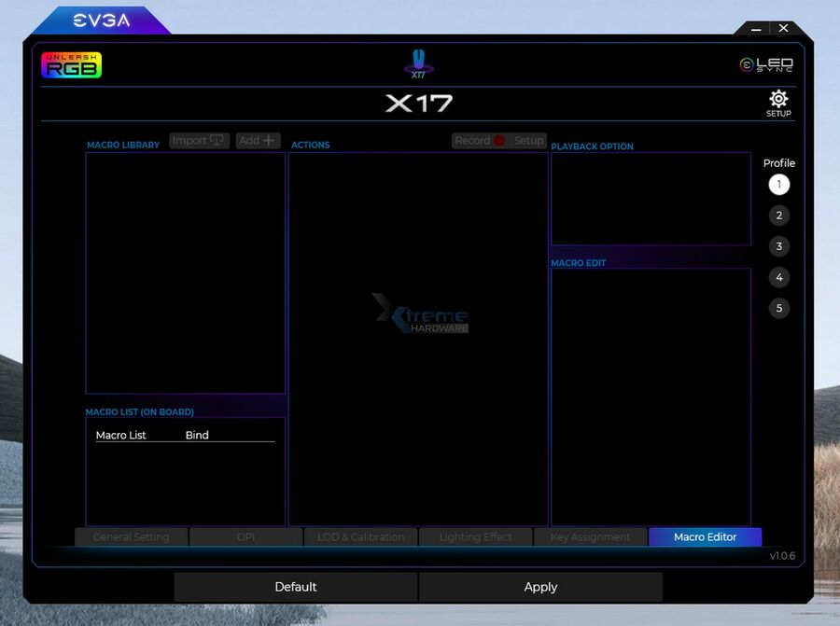The width and height of the screenshot is (840, 626).
Task: Toggle the recording Setup option
Action: coord(529,140)
